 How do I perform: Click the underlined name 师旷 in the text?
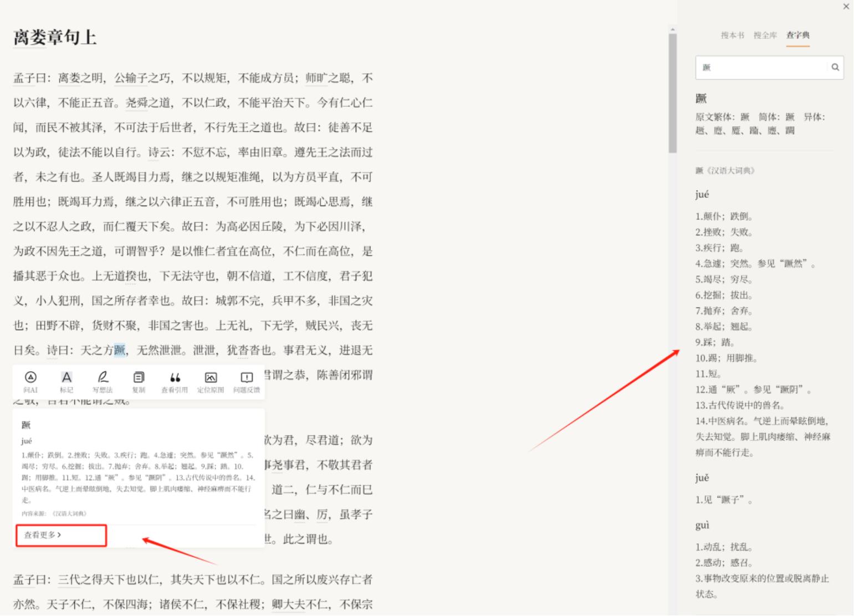(x=316, y=78)
